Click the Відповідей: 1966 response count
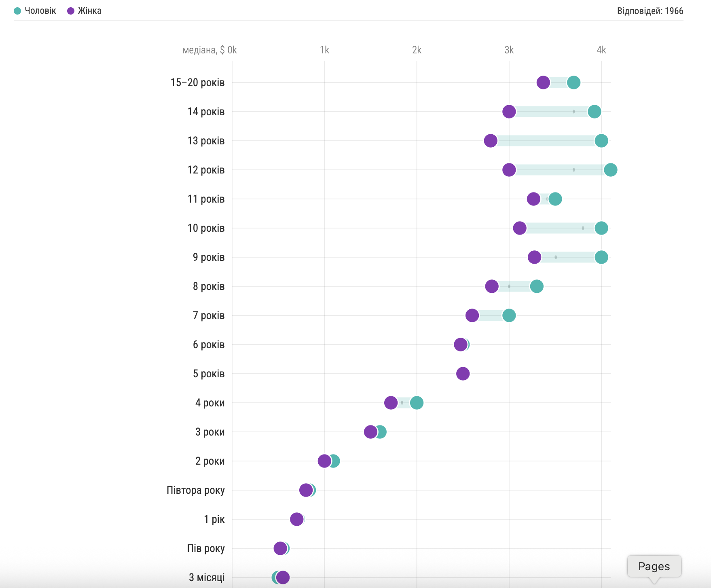Image resolution: width=711 pixels, height=588 pixels. (x=650, y=11)
